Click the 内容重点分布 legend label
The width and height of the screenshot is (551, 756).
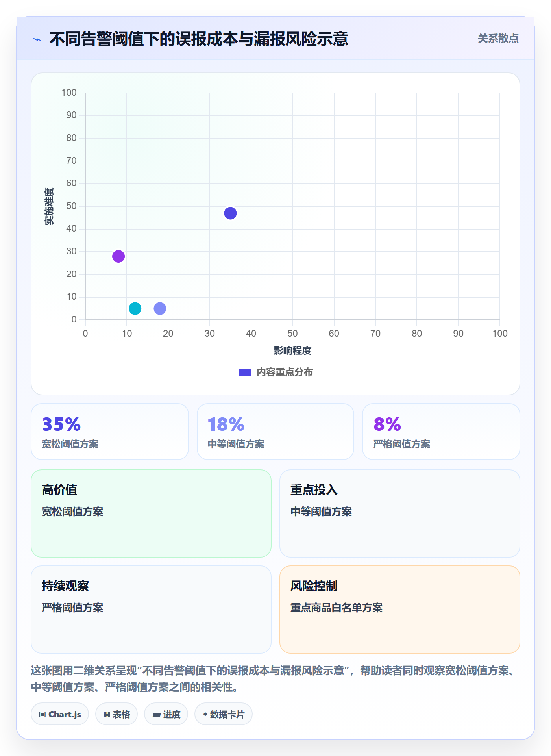click(x=285, y=372)
